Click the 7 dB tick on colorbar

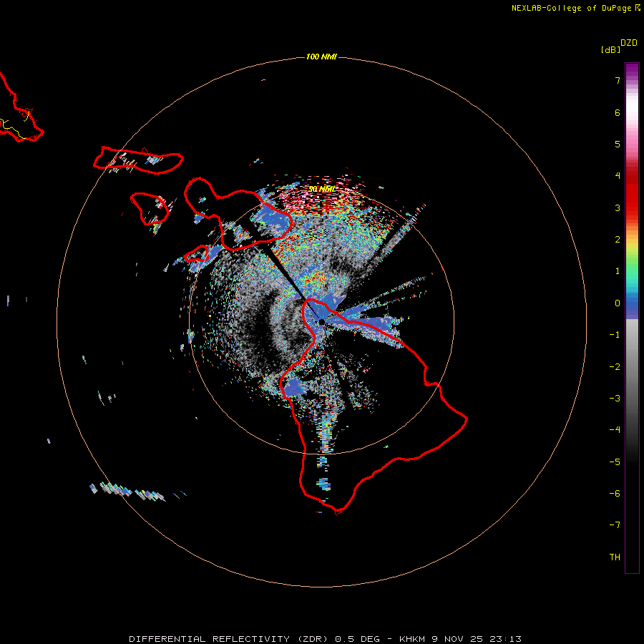point(618,80)
